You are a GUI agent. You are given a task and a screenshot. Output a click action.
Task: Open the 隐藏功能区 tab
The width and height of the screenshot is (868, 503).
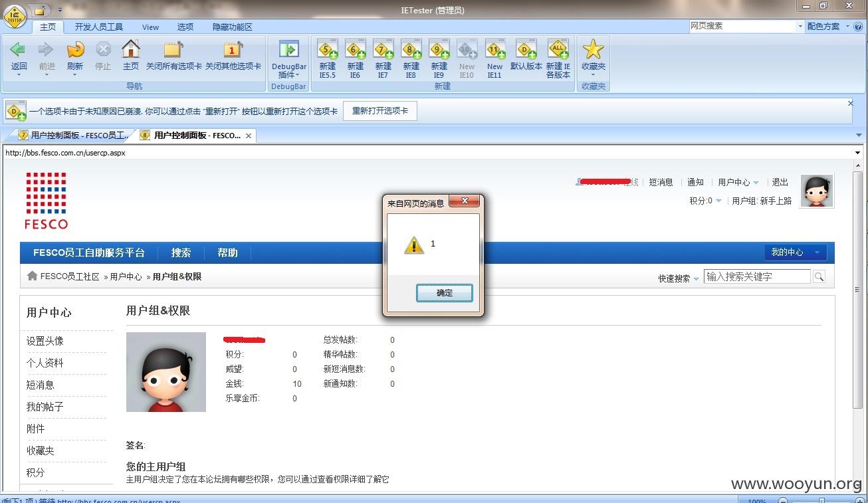click(x=233, y=27)
